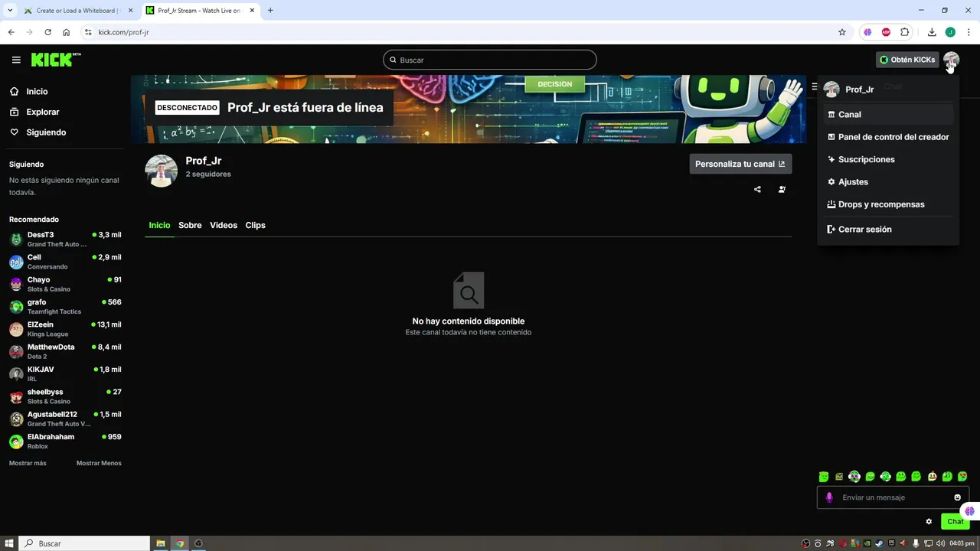Open the emoji picker in chat input
The image size is (980, 551).
tap(957, 497)
